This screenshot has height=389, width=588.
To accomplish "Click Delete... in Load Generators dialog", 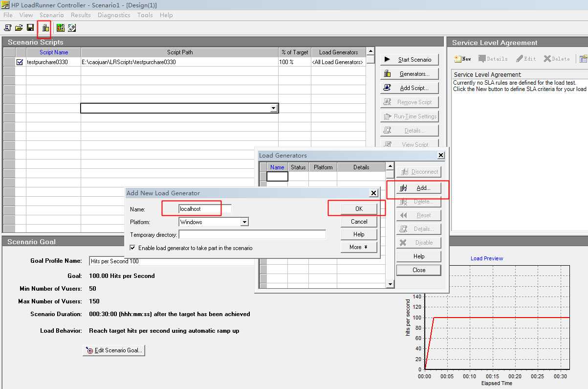I will click(419, 202).
